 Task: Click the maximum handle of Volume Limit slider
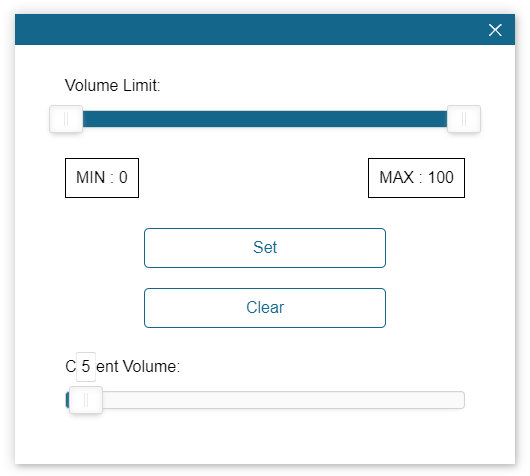click(x=464, y=119)
